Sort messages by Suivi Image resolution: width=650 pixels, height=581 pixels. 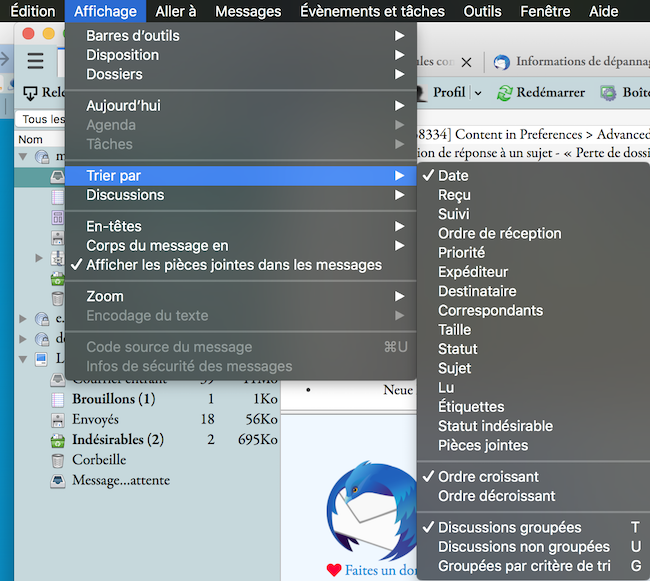pyautogui.click(x=533, y=214)
